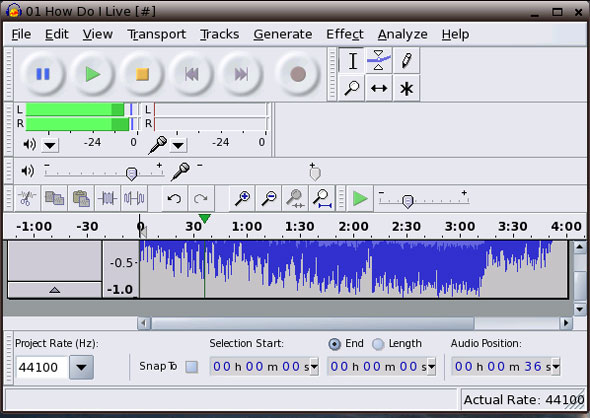
Task: Click the input volume slider handle
Action: (x=315, y=173)
